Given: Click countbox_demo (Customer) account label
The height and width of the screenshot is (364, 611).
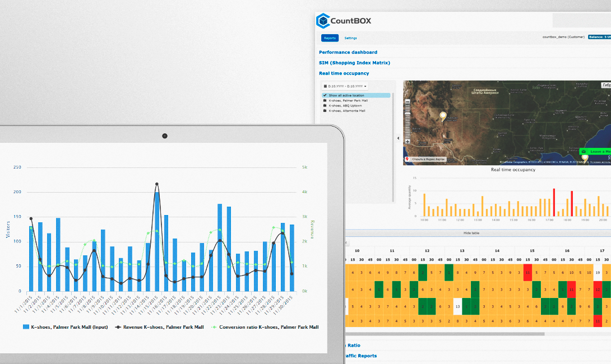Looking at the screenshot, I should tap(563, 37).
